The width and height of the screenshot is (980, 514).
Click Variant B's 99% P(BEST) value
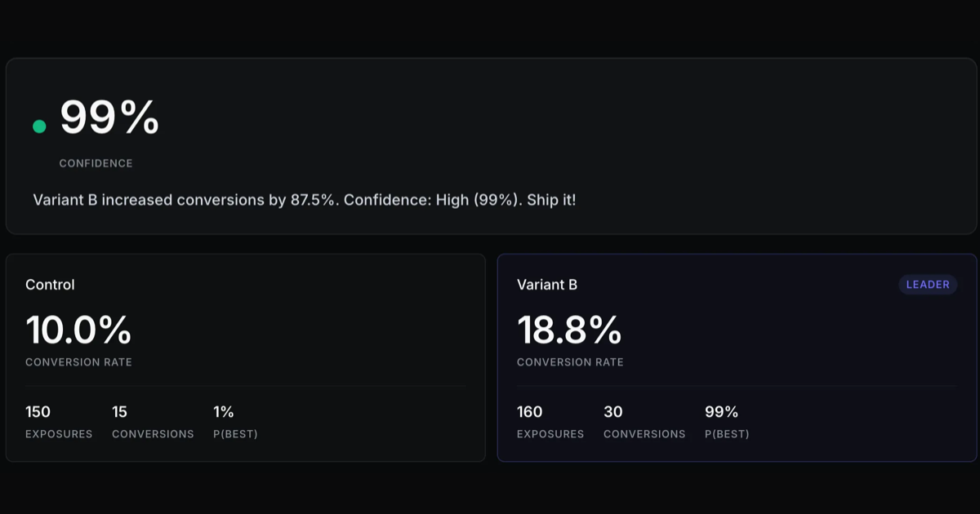722,412
